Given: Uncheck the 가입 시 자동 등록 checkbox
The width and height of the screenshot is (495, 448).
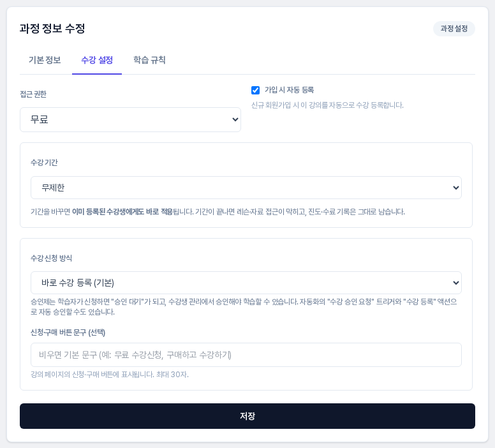Looking at the screenshot, I should (x=255, y=91).
